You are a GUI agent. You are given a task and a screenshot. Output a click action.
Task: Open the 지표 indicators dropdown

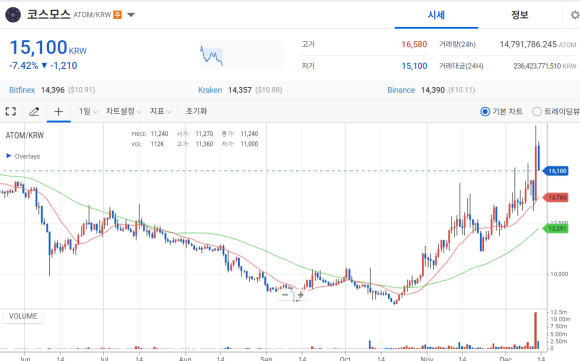(x=161, y=111)
